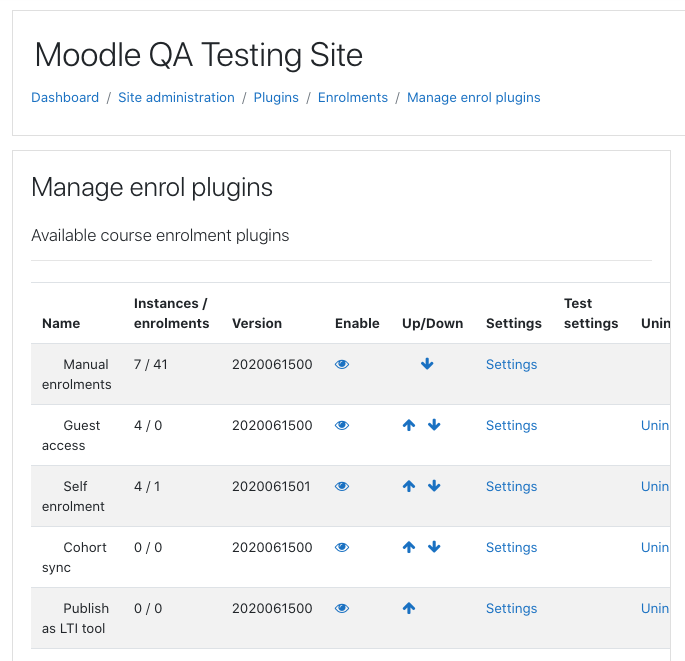The width and height of the screenshot is (685, 661).
Task: Toggle Publish as LTI tool eye icon
Action: 342,609
